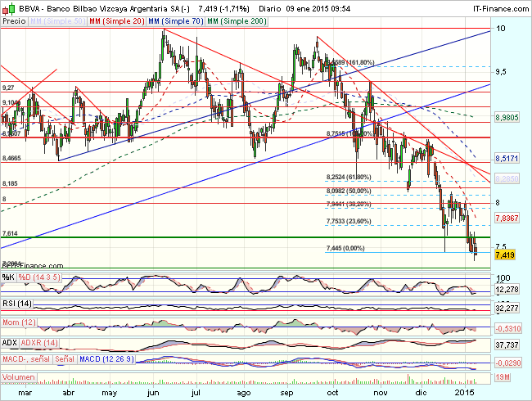Image resolution: width=532 pixels, height=401 pixels.
Task: Click the dic month marker on the time axis
Action: 421,393
